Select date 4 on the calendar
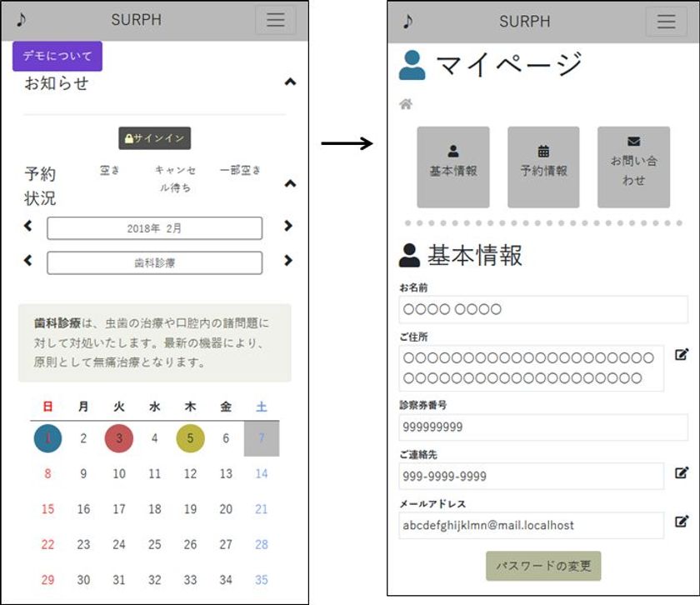 [x=154, y=438]
